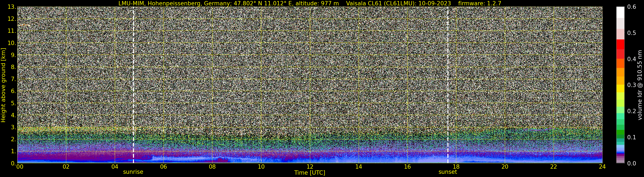644x177 pixels.
Task: Click the '6.' height axis tick label
Action: coord(13,91)
